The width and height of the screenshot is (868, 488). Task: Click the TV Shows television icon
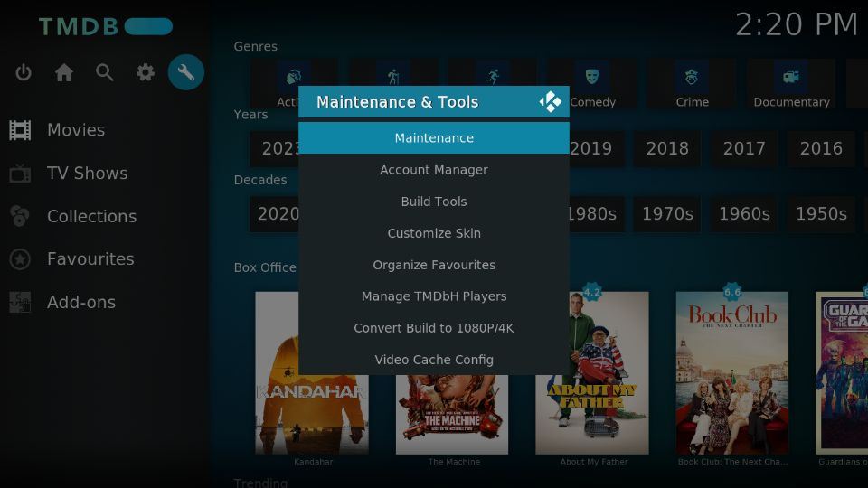[20, 174]
